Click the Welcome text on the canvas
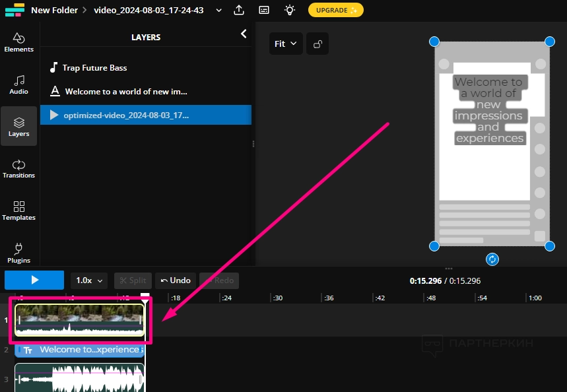 point(489,110)
